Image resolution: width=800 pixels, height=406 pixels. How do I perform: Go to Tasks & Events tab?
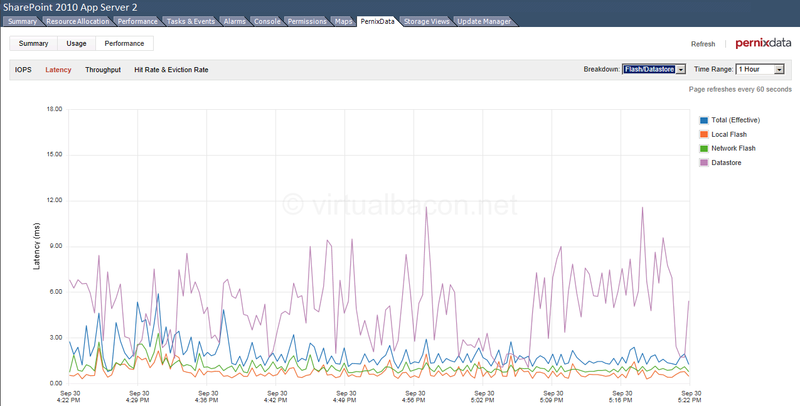pos(191,21)
